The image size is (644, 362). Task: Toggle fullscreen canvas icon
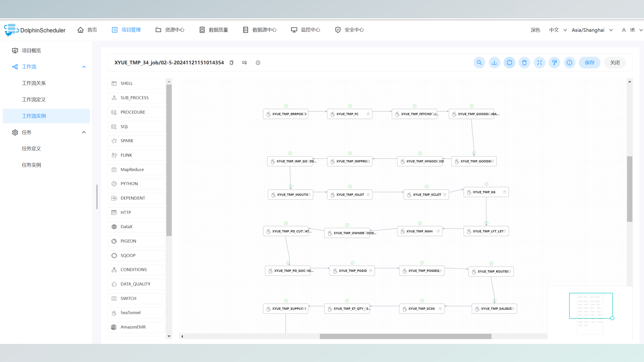(x=540, y=63)
